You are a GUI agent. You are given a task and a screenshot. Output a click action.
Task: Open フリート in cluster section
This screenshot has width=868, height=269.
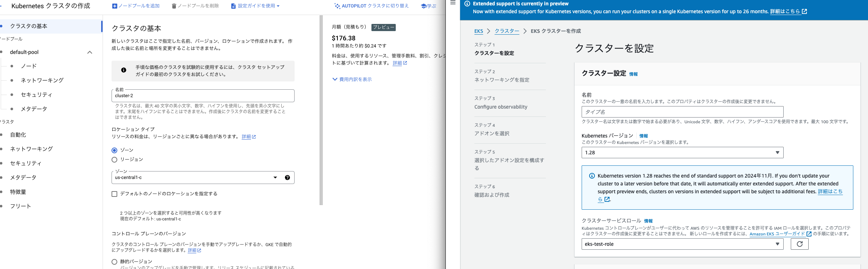point(20,206)
